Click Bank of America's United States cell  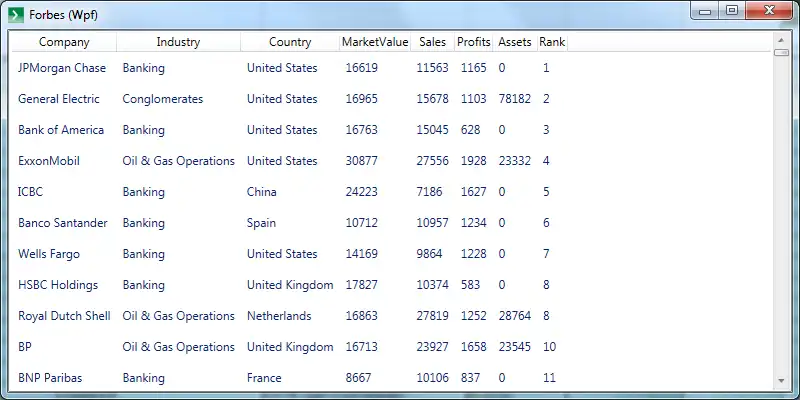pos(282,130)
